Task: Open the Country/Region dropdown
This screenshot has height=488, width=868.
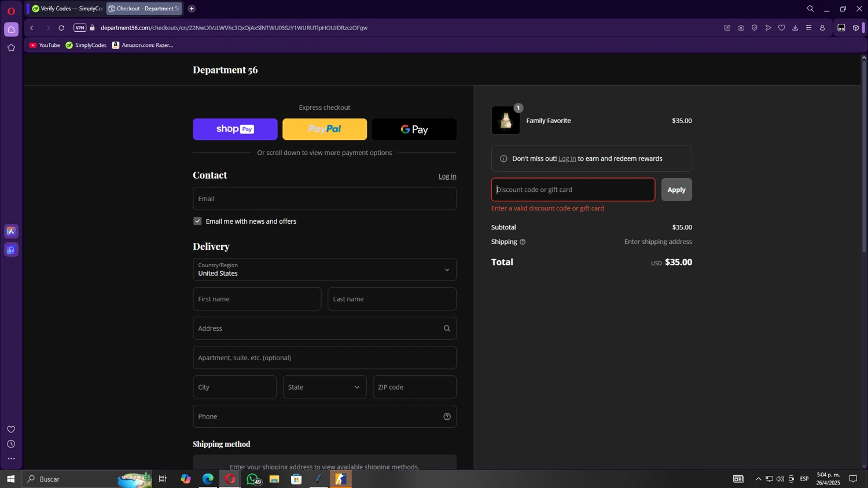Action: pos(325,269)
